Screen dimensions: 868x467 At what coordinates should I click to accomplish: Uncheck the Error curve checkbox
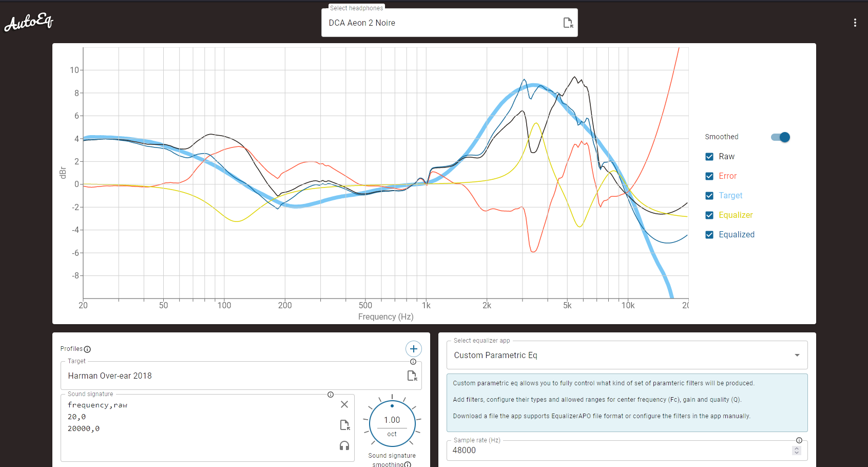[709, 176]
